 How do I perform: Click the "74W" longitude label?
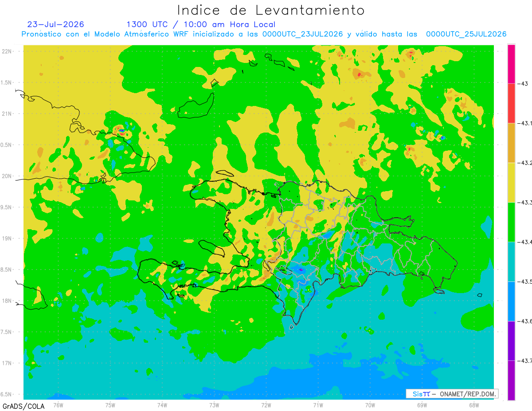[x=162, y=405]
